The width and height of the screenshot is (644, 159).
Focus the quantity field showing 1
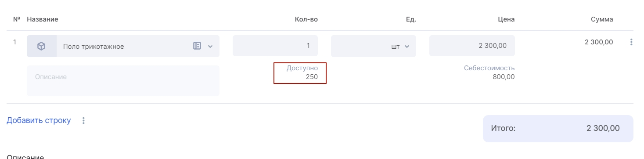[275, 46]
